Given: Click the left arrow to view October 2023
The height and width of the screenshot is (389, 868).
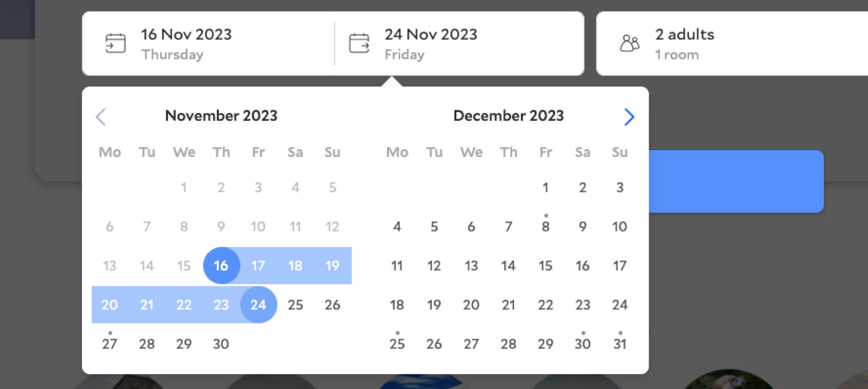Looking at the screenshot, I should (101, 117).
